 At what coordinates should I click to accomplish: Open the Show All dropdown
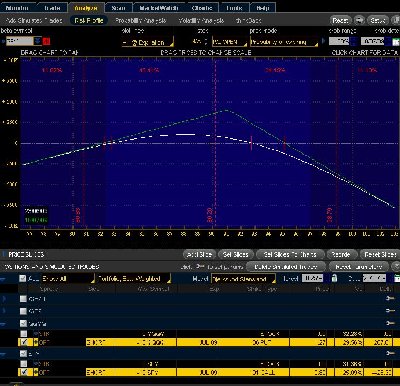tap(68, 278)
